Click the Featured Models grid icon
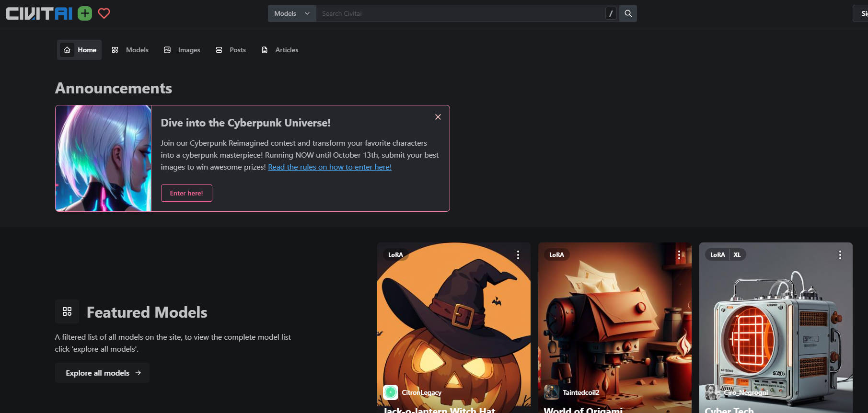The image size is (868, 413). tap(67, 311)
